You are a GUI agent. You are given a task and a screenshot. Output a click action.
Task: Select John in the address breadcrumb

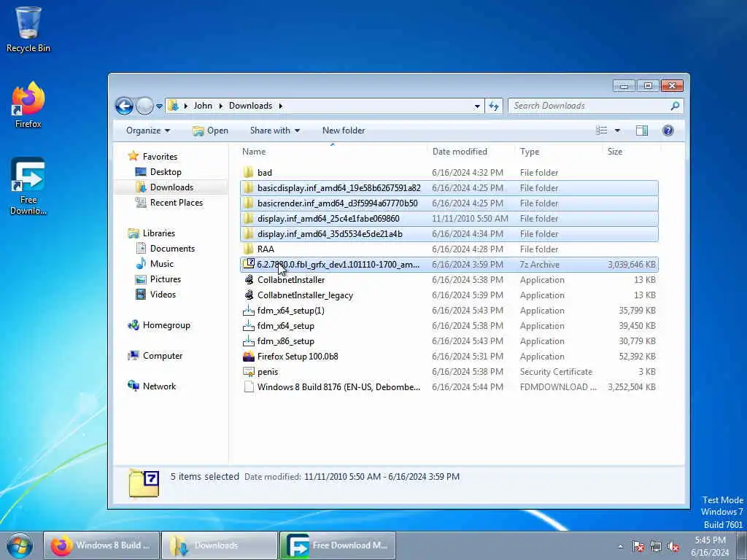203,106
